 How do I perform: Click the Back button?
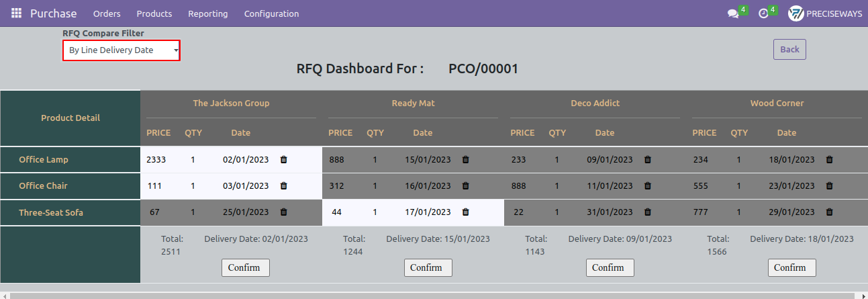(789, 49)
